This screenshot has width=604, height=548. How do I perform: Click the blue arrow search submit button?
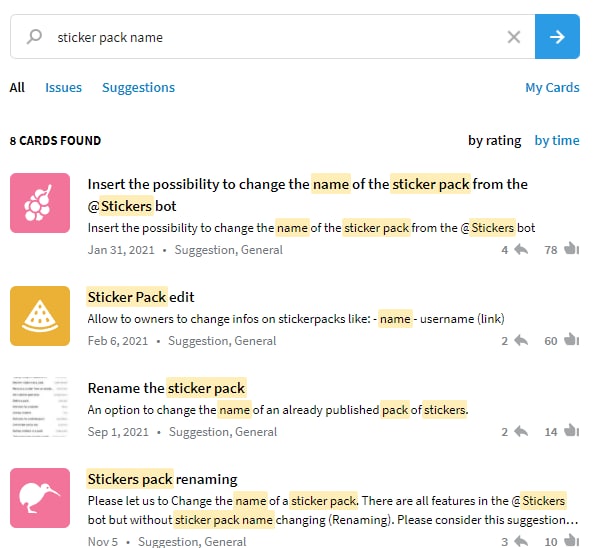point(557,37)
